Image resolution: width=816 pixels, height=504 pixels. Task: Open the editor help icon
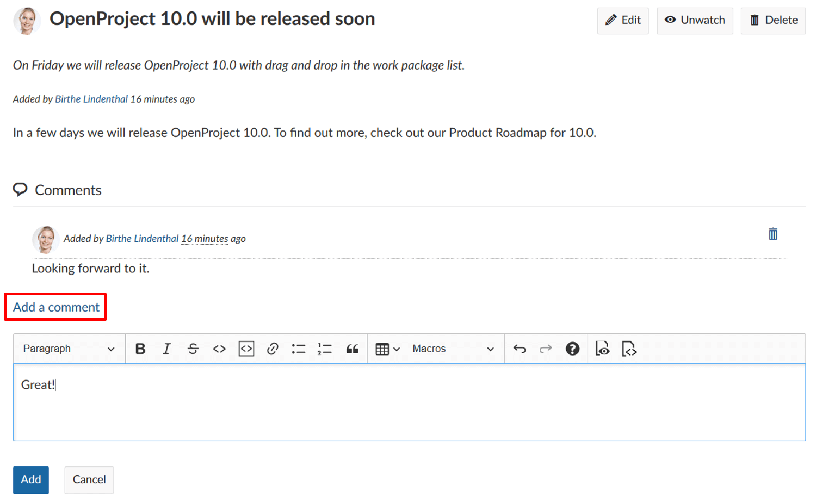(572, 349)
